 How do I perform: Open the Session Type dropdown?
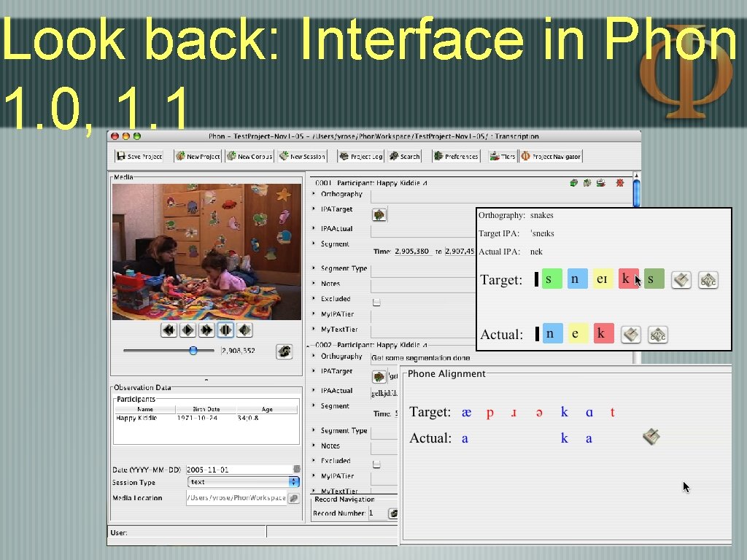click(244, 482)
